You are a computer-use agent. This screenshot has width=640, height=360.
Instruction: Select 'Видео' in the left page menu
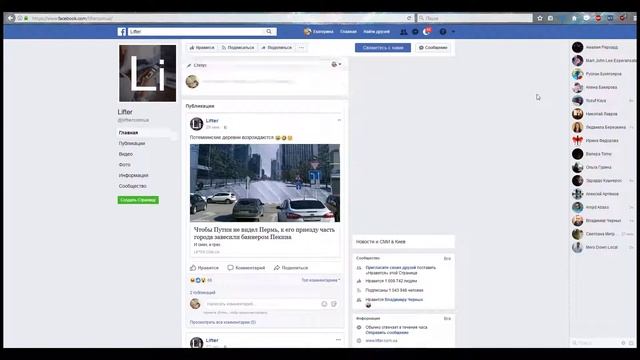coord(126,154)
